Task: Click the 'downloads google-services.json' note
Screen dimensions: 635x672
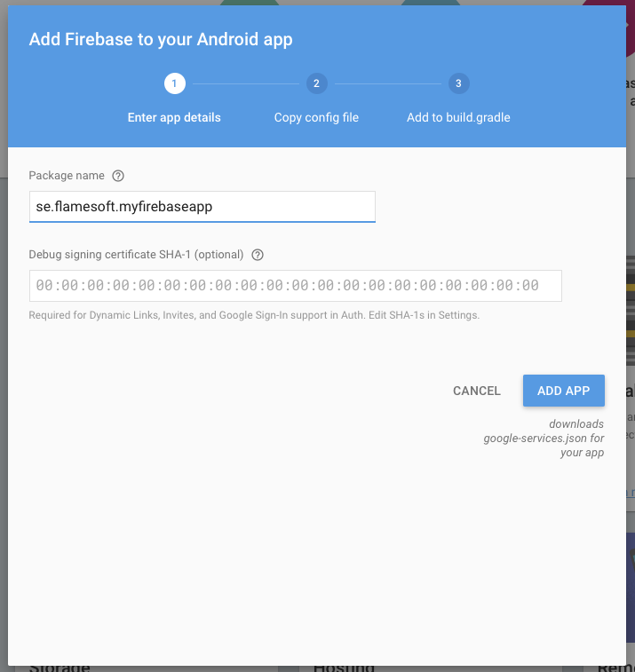Action: (x=544, y=439)
